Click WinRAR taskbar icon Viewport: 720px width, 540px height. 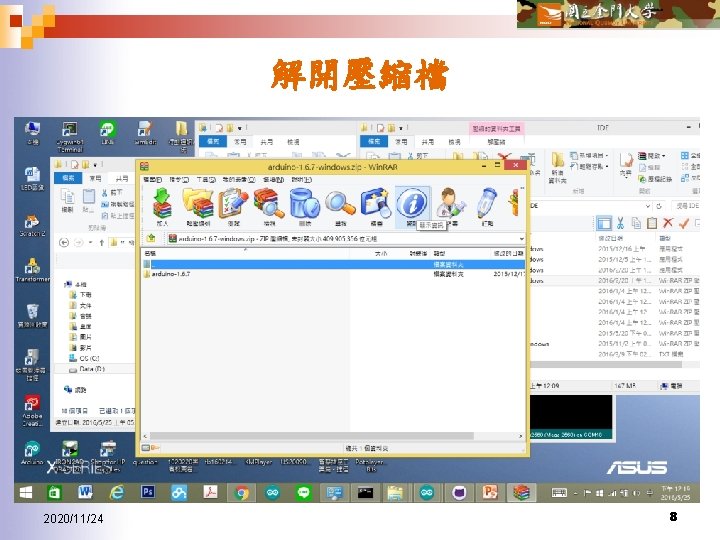pyautogui.click(x=521, y=493)
